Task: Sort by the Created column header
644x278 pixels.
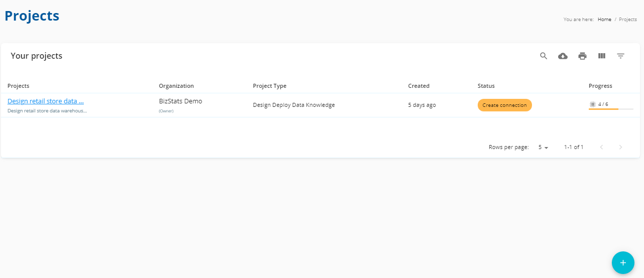Action: tap(419, 86)
